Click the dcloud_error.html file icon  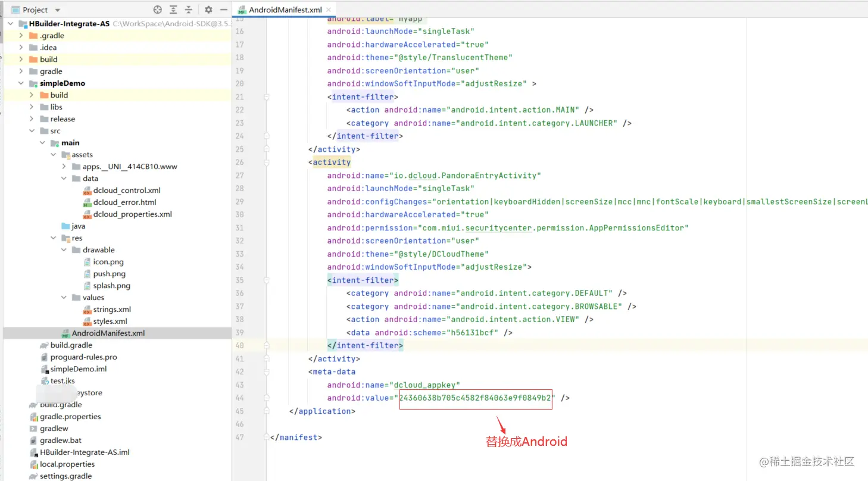[87, 202]
